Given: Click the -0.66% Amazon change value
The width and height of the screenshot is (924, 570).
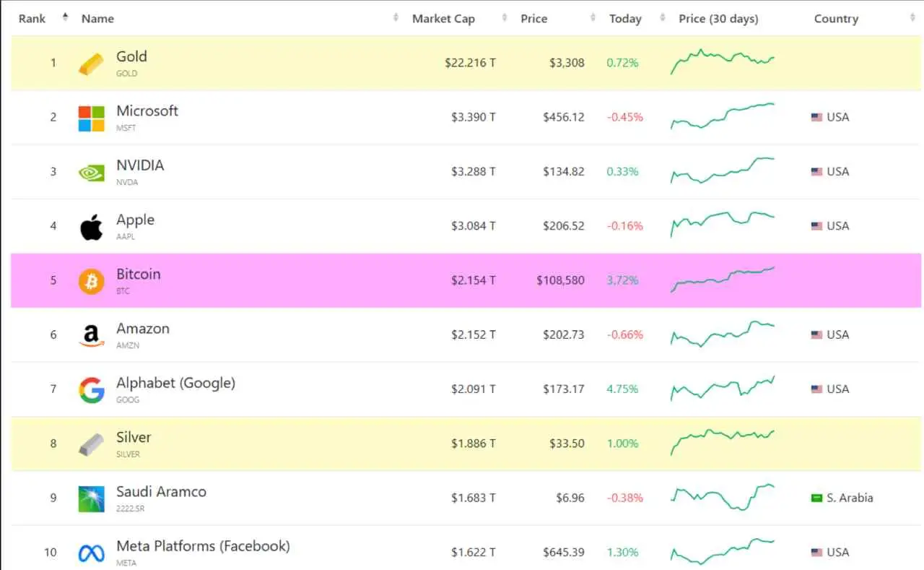Looking at the screenshot, I should 624,335.
